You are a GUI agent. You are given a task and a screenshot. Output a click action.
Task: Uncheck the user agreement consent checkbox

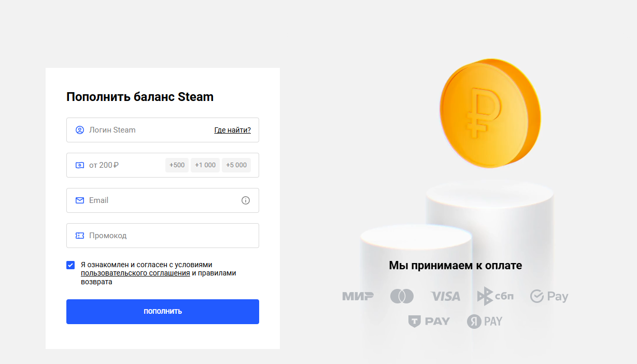coord(70,265)
